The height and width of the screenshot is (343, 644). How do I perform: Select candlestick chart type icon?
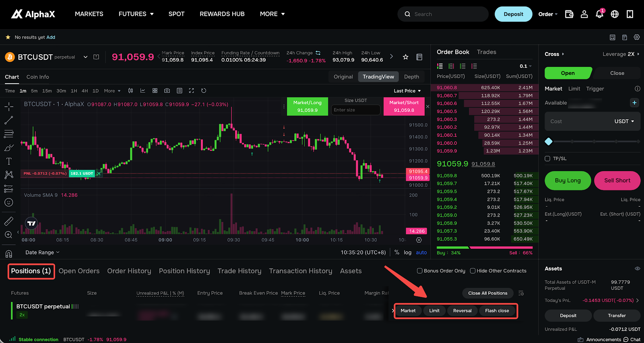pyautogui.click(x=130, y=91)
